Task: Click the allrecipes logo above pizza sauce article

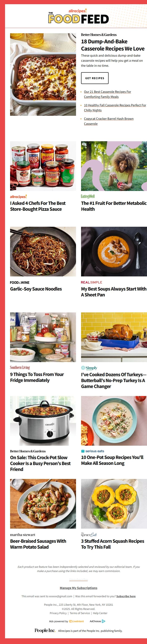Action: coord(18,196)
